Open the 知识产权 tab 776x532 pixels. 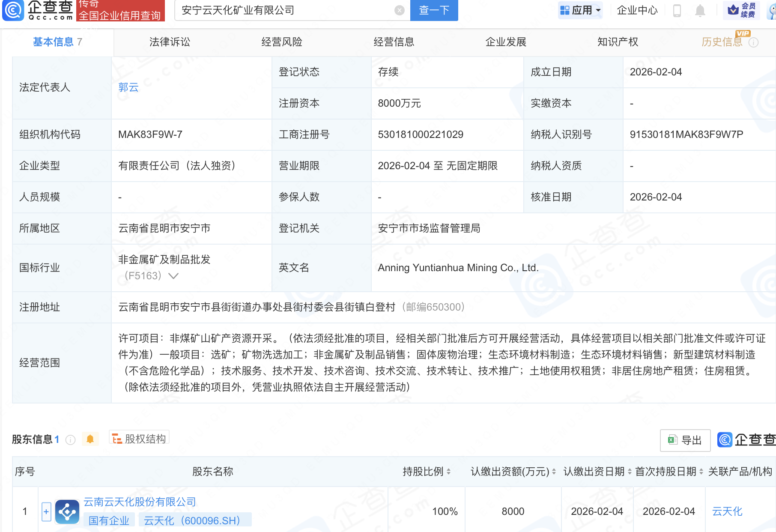tap(617, 42)
